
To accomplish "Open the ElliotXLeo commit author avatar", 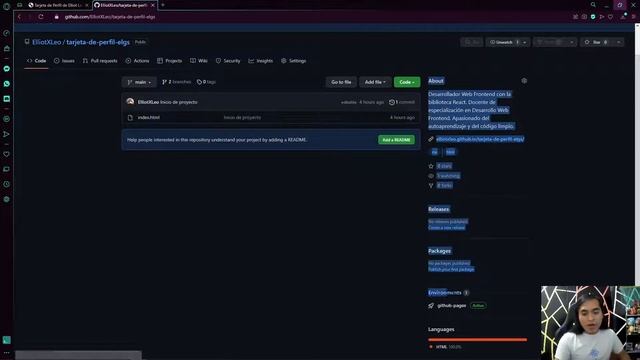I will tap(130, 102).
